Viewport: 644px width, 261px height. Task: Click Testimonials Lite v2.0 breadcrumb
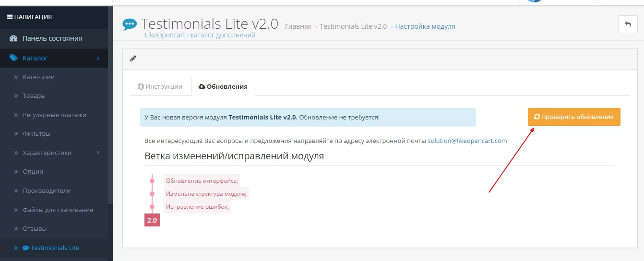coord(353,26)
